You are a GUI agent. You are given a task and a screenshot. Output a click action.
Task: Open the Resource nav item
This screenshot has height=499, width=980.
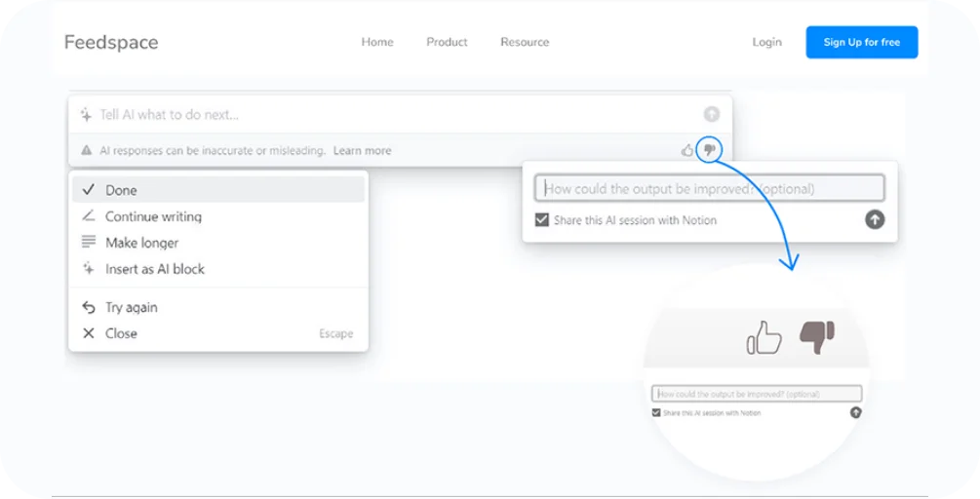click(x=525, y=42)
